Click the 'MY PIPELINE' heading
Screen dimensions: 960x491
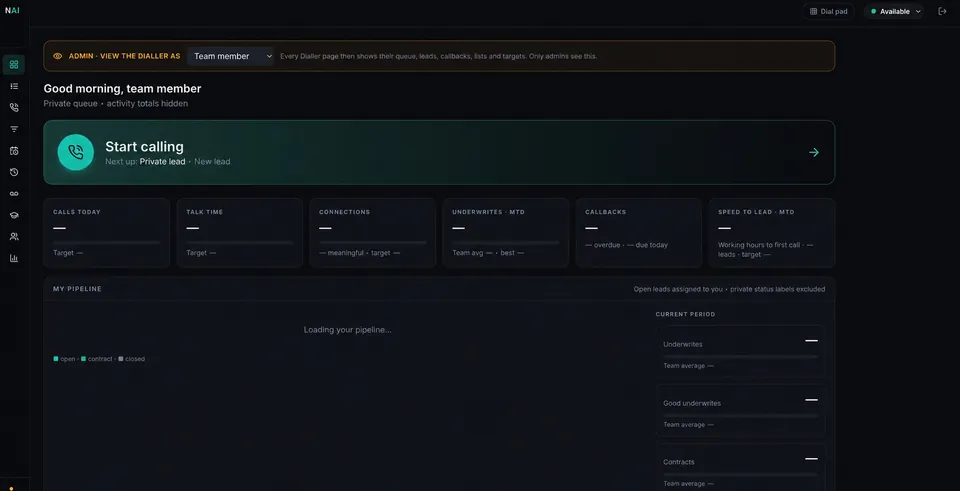click(77, 289)
